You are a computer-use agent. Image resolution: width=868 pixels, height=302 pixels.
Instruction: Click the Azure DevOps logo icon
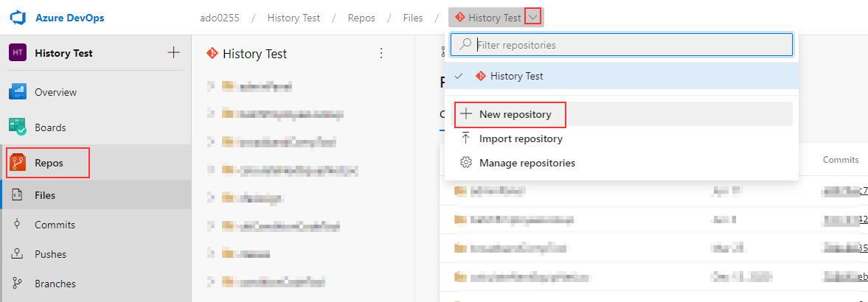click(x=18, y=18)
